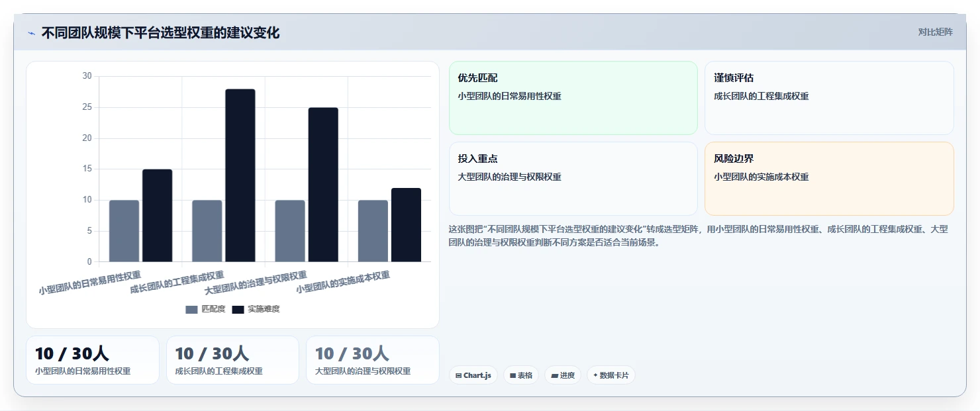Click the 匹配度 bar for 大型团队的治理与权限权重
Screen dimensions: 980x411
[290, 231]
